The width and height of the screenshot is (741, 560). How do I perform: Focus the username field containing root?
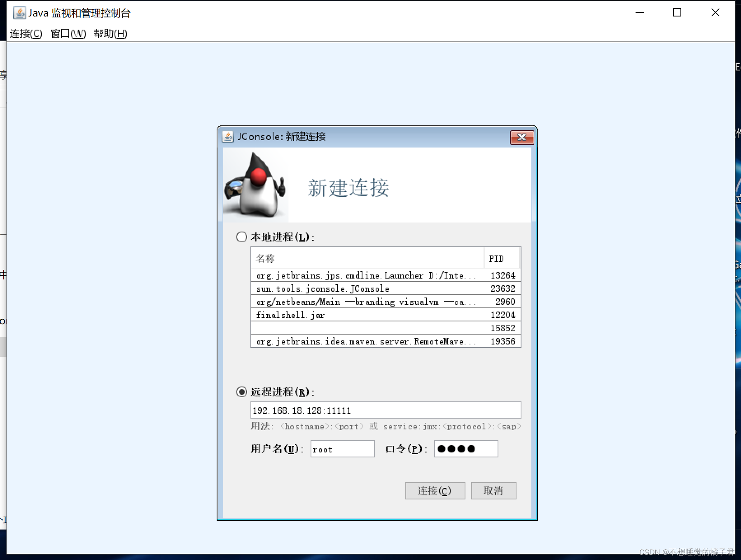[x=342, y=449]
